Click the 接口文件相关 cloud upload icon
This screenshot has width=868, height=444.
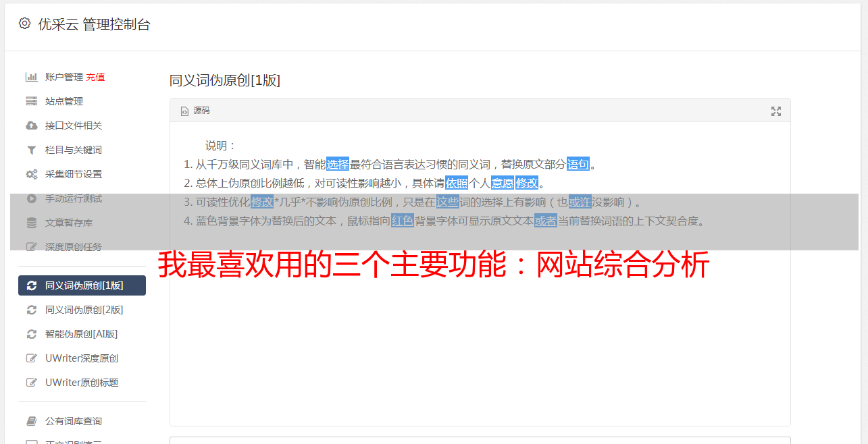(31, 126)
